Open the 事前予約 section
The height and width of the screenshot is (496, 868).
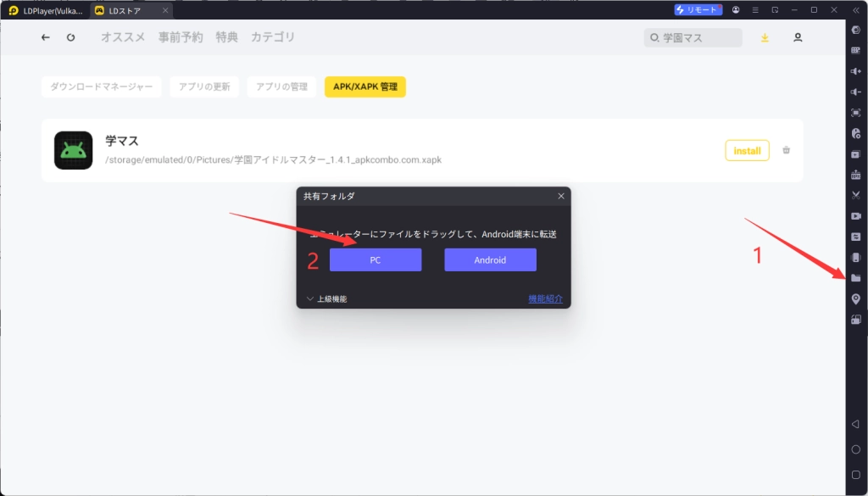(181, 37)
